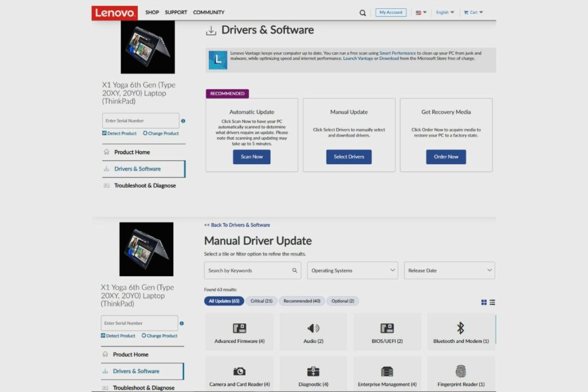Open the shopping Cart
Viewport: 588px width, 392px height.
pyautogui.click(x=472, y=12)
